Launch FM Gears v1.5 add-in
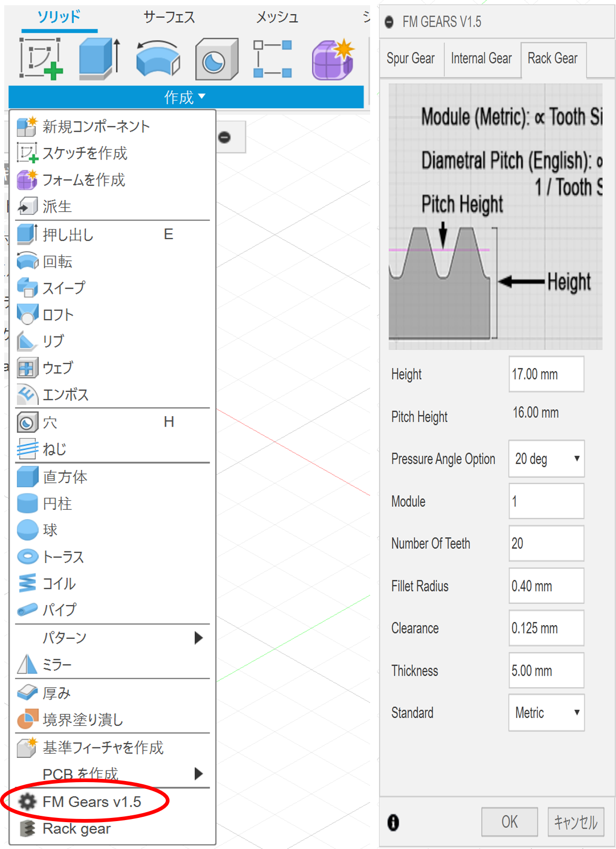This screenshot has height=849, width=616. tap(113, 802)
